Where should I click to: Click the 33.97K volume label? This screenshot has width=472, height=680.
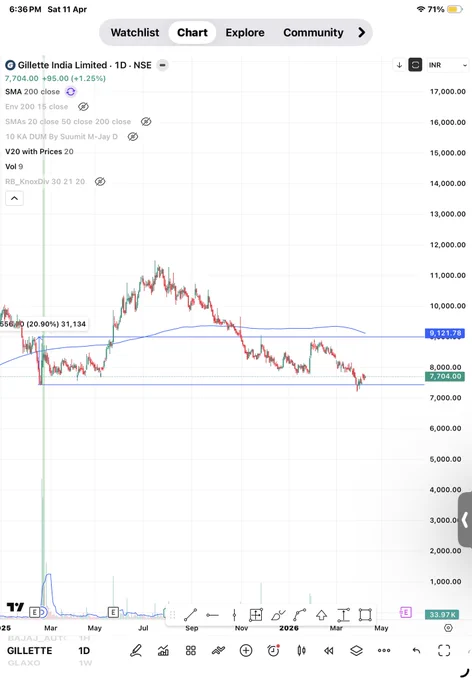pos(442,615)
